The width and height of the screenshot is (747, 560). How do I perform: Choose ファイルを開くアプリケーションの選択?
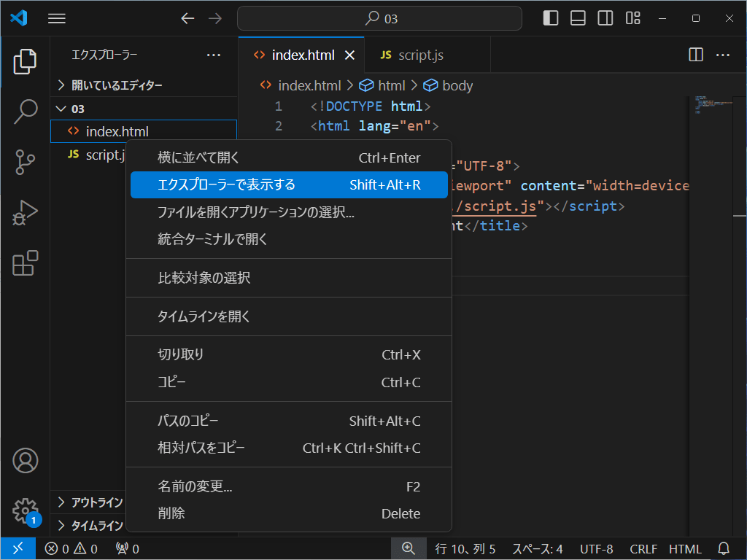coord(289,212)
